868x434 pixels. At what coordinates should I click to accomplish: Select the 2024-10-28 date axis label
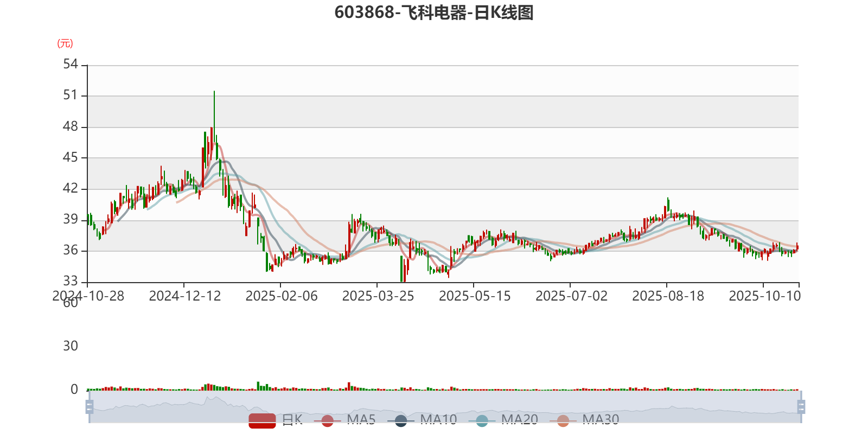88,296
